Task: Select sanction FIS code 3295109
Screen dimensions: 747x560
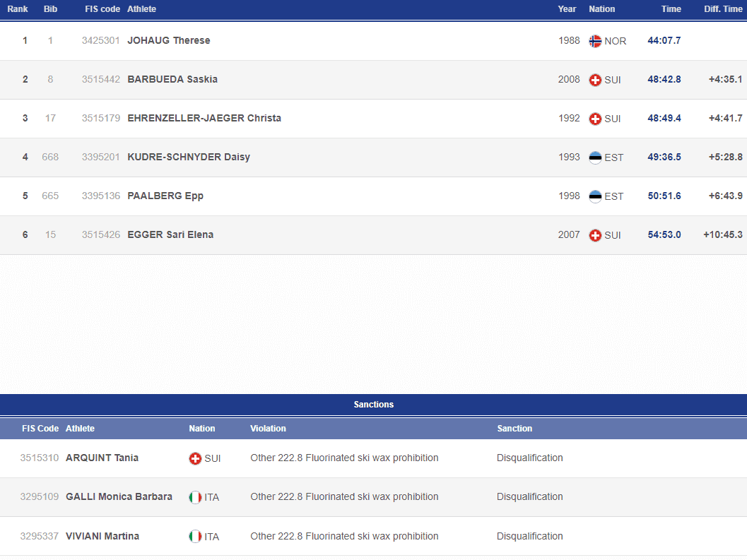Action: (x=39, y=496)
